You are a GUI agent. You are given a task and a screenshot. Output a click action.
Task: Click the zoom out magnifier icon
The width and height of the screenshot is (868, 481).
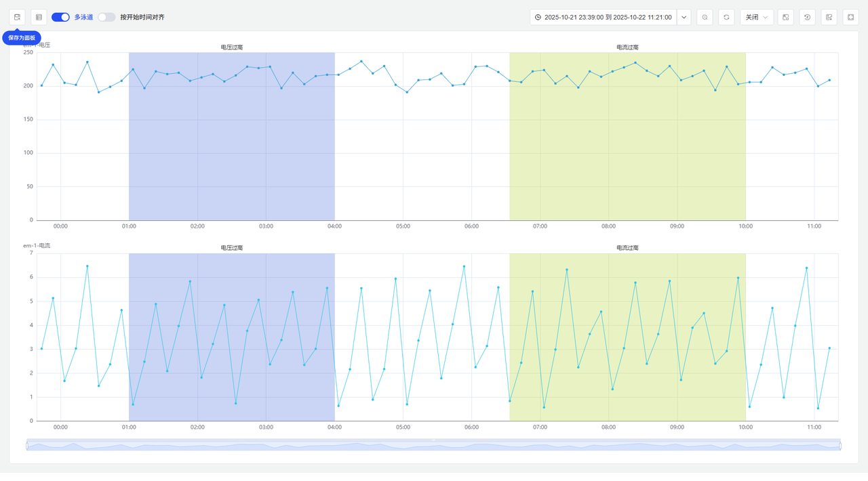click(705, 17)
